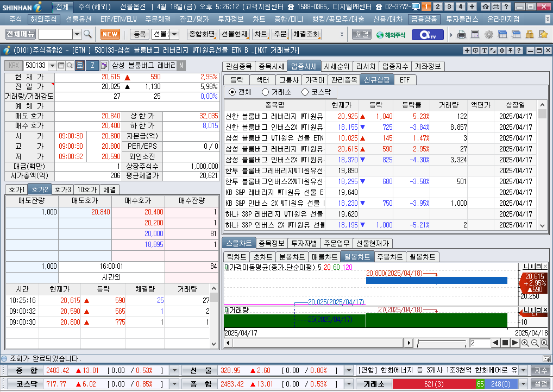Click the padlock screen lock icon
This screenshot has height=392, width=553.
point(530,34)
